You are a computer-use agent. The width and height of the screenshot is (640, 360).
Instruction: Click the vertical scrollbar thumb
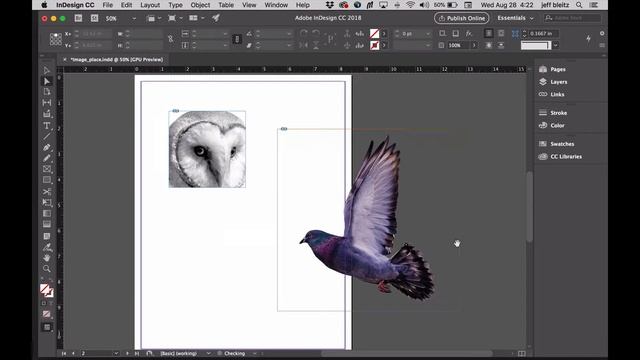coord(529,206)
